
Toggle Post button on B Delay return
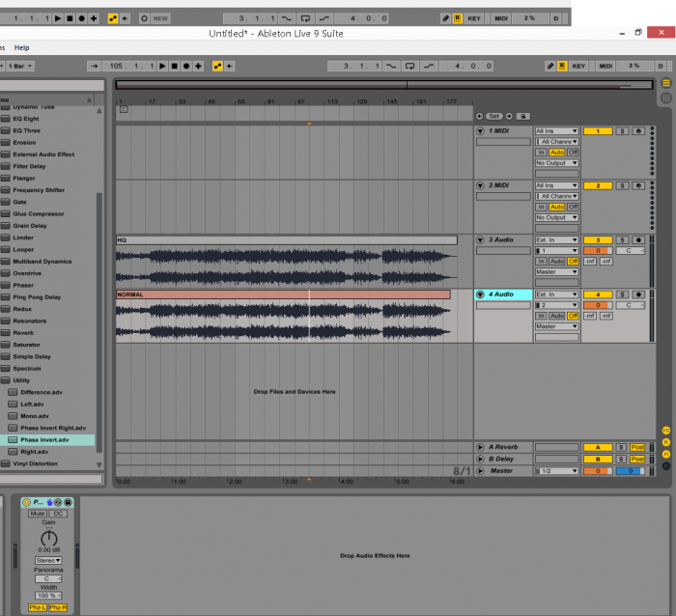pyautogui.click(x=637, y=459)
